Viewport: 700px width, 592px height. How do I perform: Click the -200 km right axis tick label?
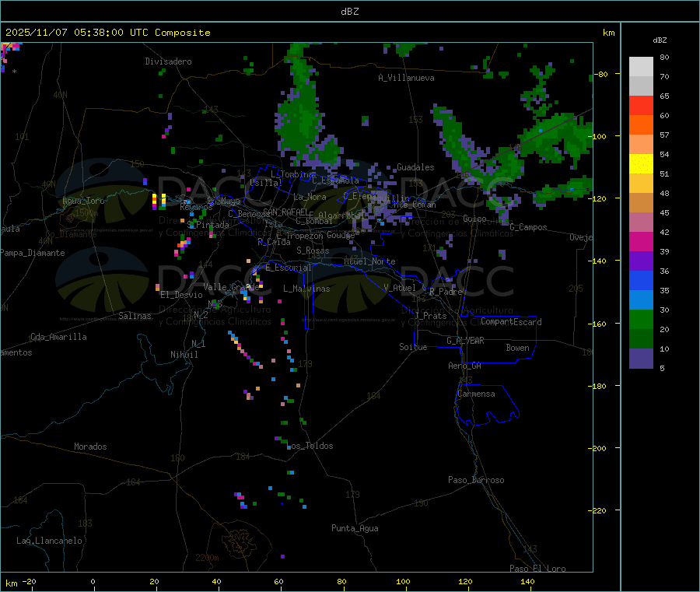598,448
